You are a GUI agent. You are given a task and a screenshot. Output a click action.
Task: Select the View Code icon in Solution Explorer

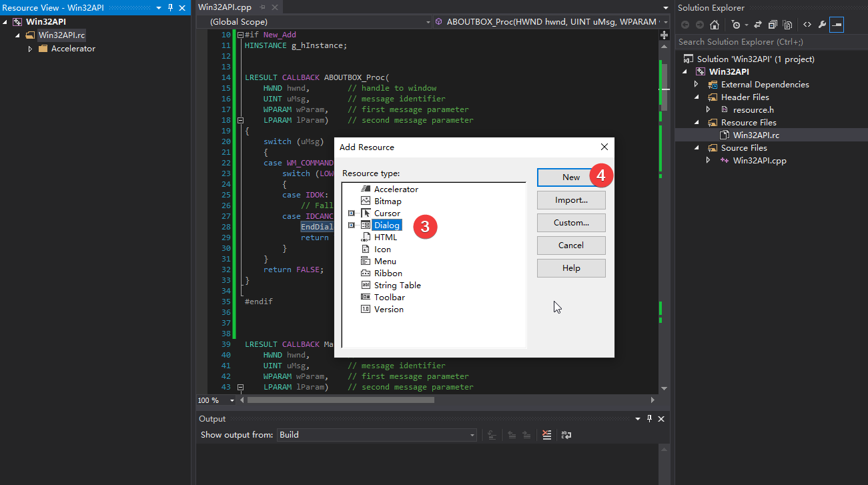(x=808, y=24)
